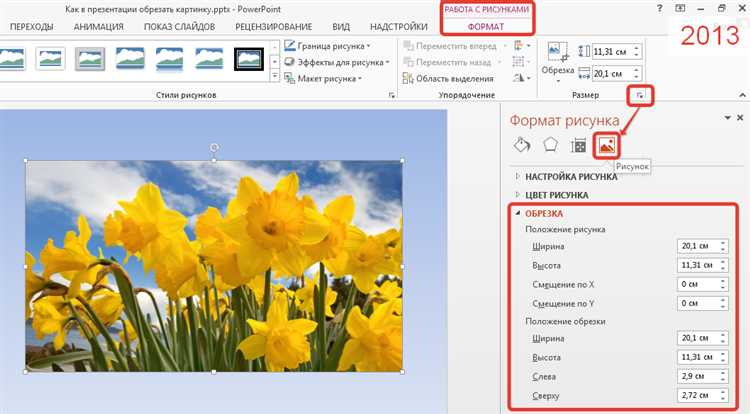Image resolution: width=750 pixels, height=414 pixels.
Task: Open the Fill & Line pane icon
Action: [x=522, y=145]
